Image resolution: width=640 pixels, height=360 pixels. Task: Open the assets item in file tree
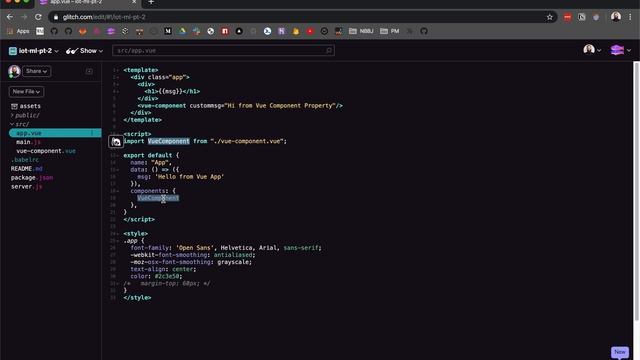[x=26, y=106]
